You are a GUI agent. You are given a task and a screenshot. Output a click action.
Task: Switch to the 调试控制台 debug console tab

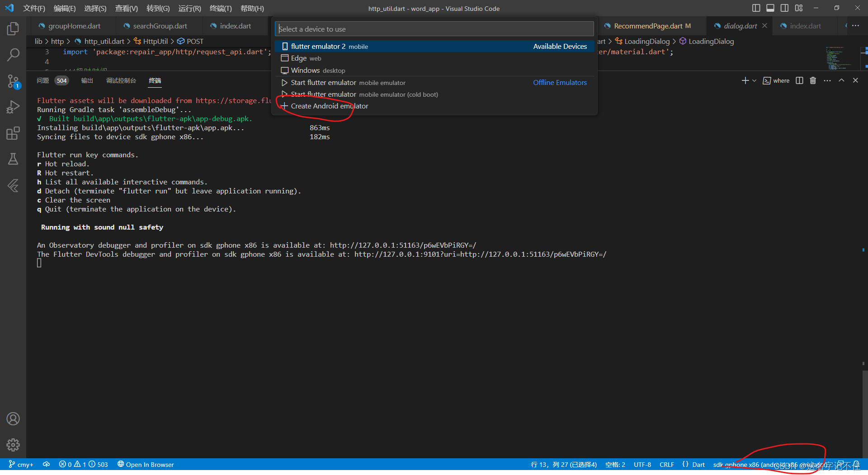pyautogui.click(x=121, y=80)
